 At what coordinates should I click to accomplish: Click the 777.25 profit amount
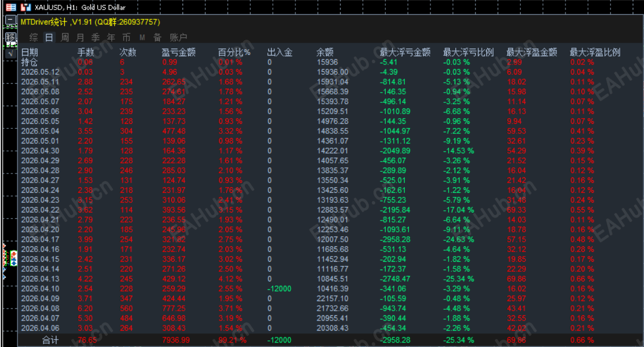tap(174, 309)
